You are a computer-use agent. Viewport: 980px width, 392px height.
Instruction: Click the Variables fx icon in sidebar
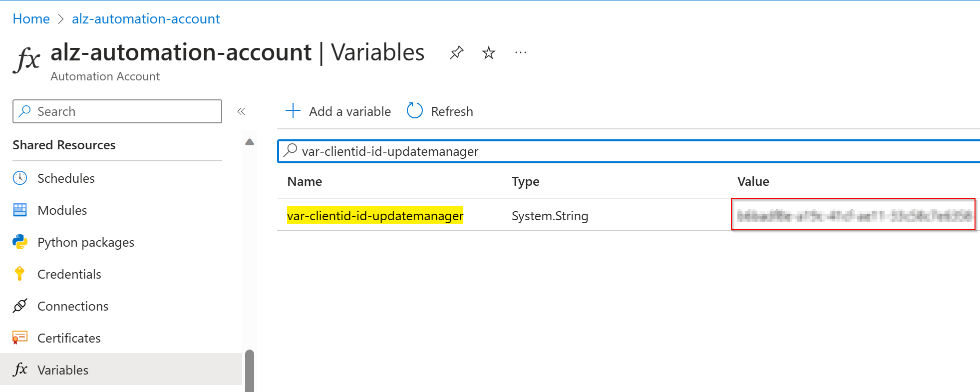[20, 370]
